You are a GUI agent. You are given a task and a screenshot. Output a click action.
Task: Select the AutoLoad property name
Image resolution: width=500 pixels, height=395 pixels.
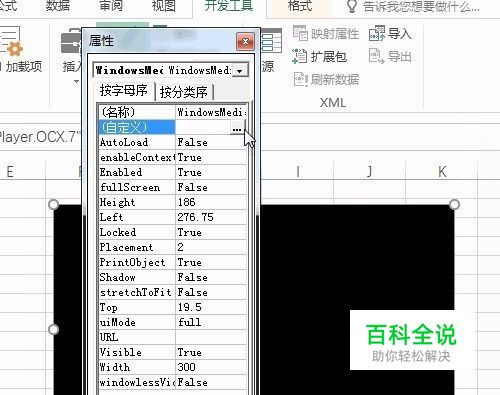pyautogui.click(x=137, y=142)
